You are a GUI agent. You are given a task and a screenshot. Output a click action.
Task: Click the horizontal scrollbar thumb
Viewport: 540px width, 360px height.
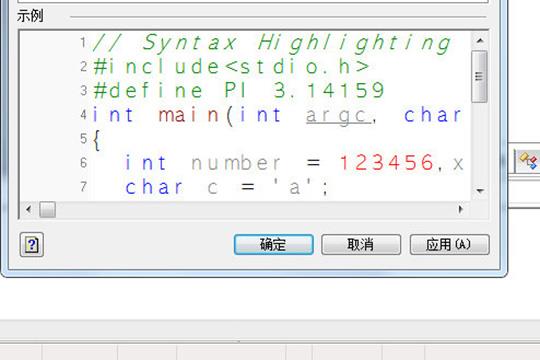pos(48,209)
